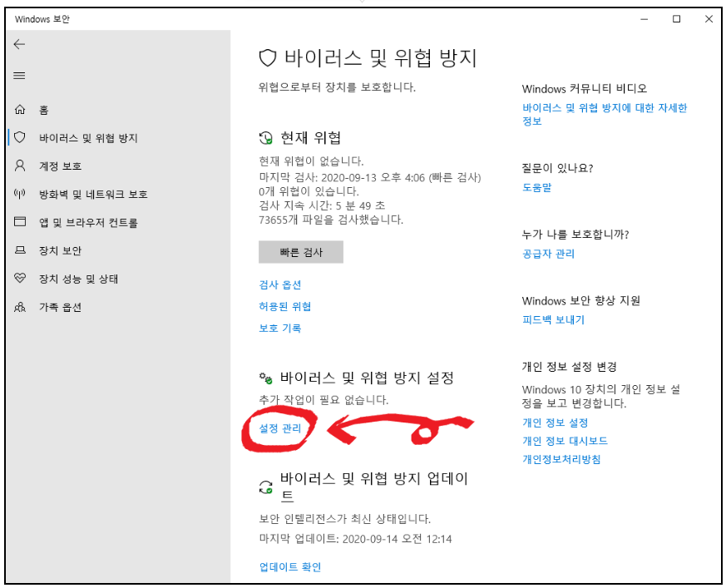Image resolution: width=726 pixels, height=588 pixels.
Task: Click the device security laptop icon
Action: click(x=20, y=250)
